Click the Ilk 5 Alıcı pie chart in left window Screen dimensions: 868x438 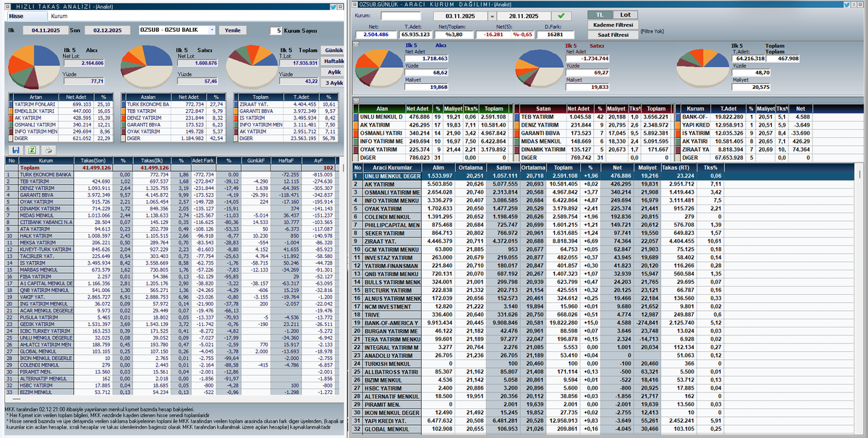click(x=33, y=66)
